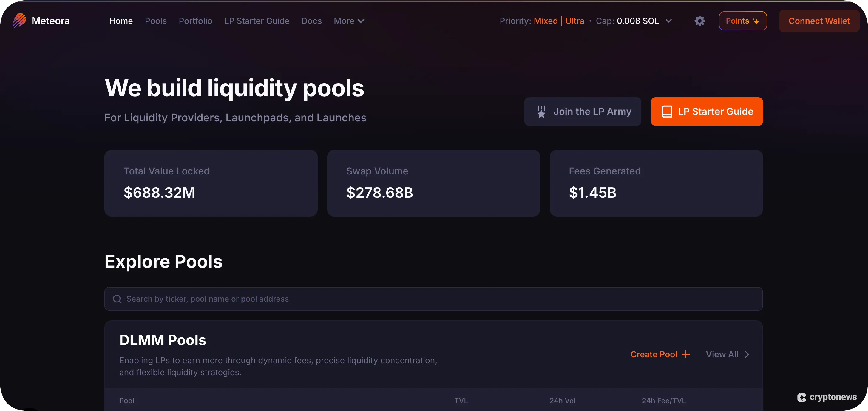Click the rocket icon beside Join the LP Army
The width and height of the screenshot is (868, 411).
coord(541,111)
